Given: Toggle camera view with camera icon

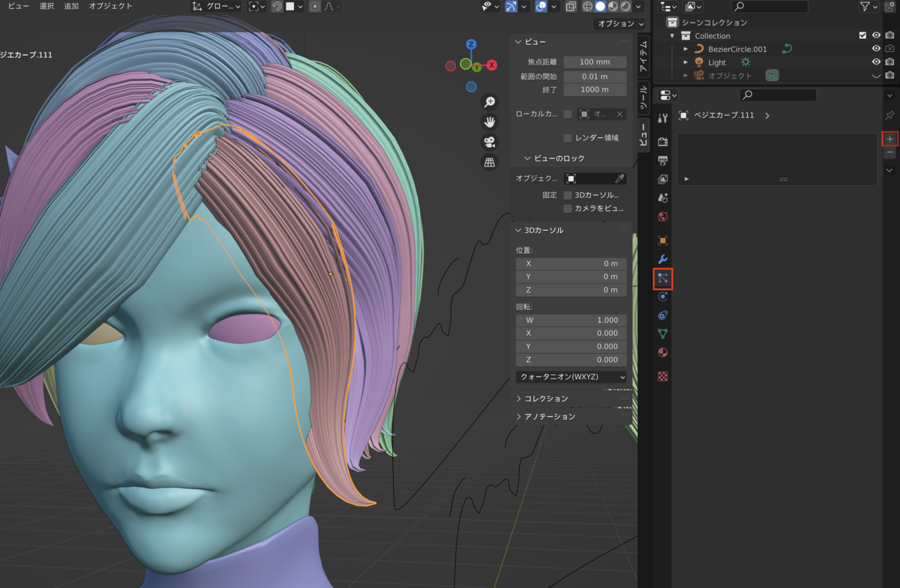Looking at the screenshot, I should click(x=489, y=142).
